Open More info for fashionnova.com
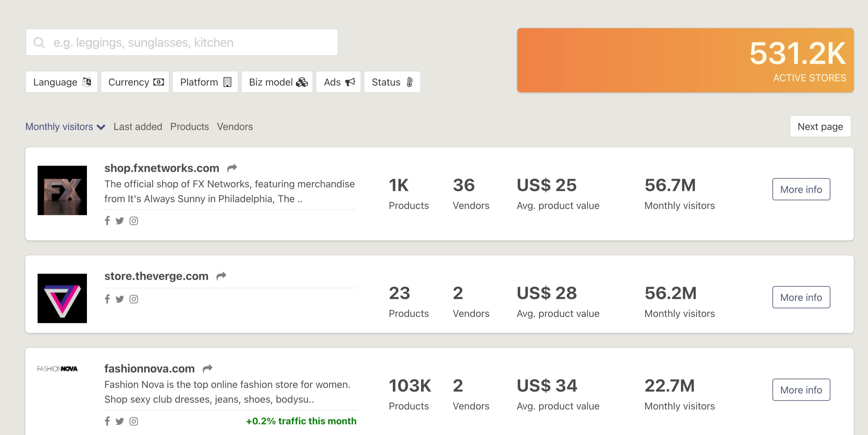Image resolution: width=868 pixels, height=435 pixels. tap(801, 390)
